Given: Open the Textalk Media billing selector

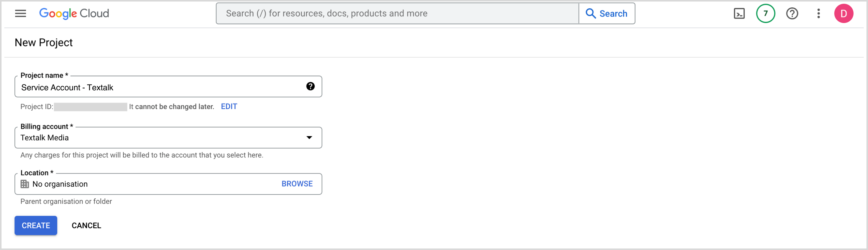Looking at the screenshot, I should click(x=162, y=138).
